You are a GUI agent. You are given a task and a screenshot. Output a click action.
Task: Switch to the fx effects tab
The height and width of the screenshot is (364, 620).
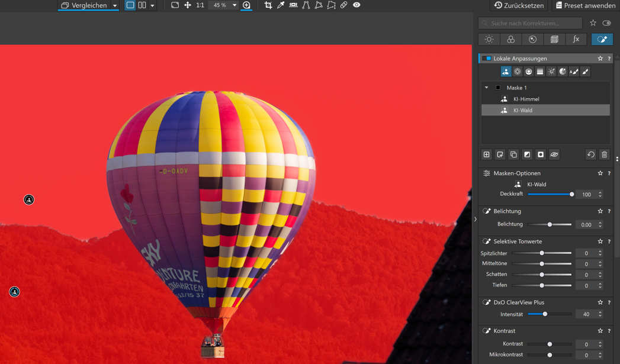coord(576,40)
